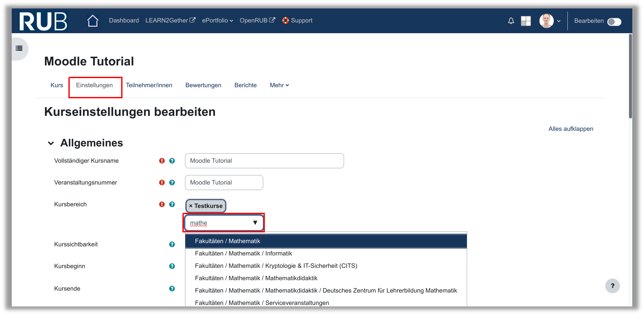Click the Veranstaltungsnummer input field
The width and height of the screenshot is (644, 315).
pyautogui.click(x=224, y=183)
